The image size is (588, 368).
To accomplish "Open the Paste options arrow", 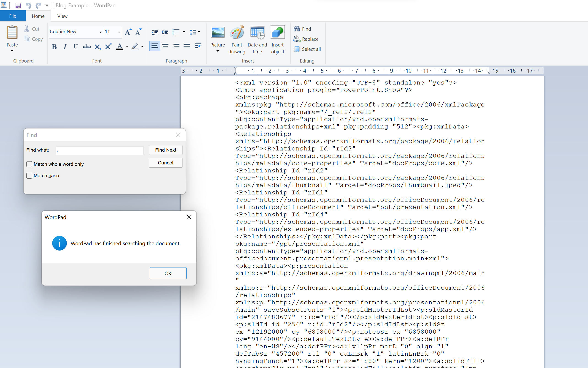I will 12,51.
